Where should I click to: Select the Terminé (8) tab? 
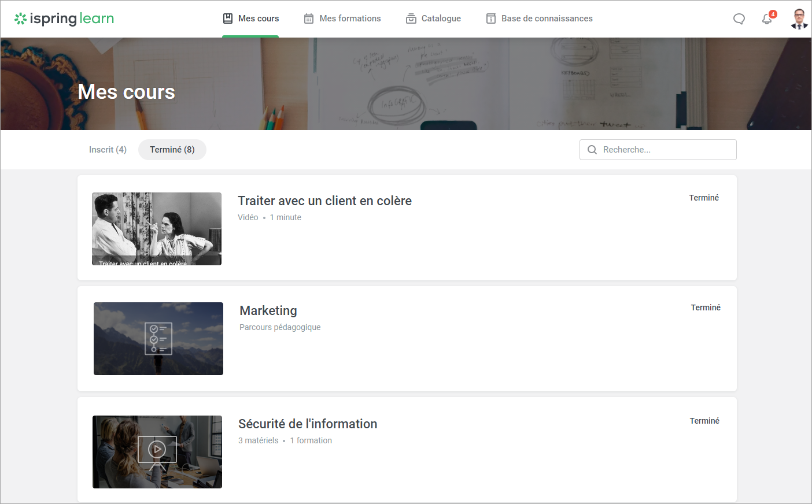tap(172, 150)
